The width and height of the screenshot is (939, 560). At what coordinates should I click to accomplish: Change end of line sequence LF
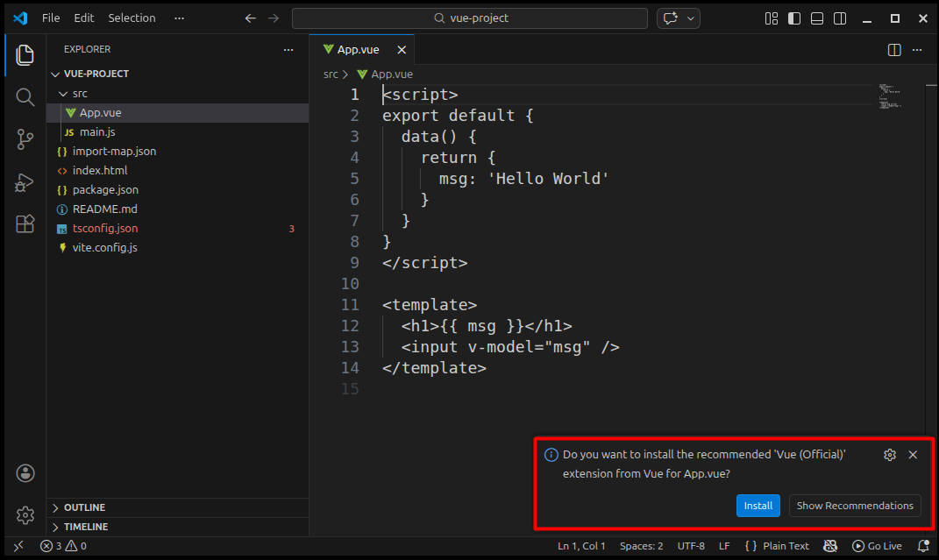coord(724,546)
